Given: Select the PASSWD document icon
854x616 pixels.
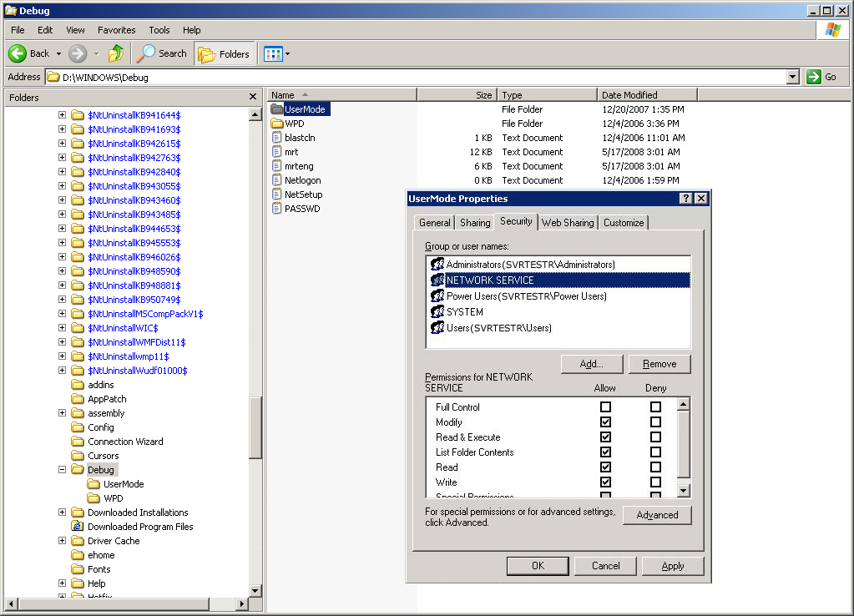Looking at the screenshot, I should [x=277, y=208].
